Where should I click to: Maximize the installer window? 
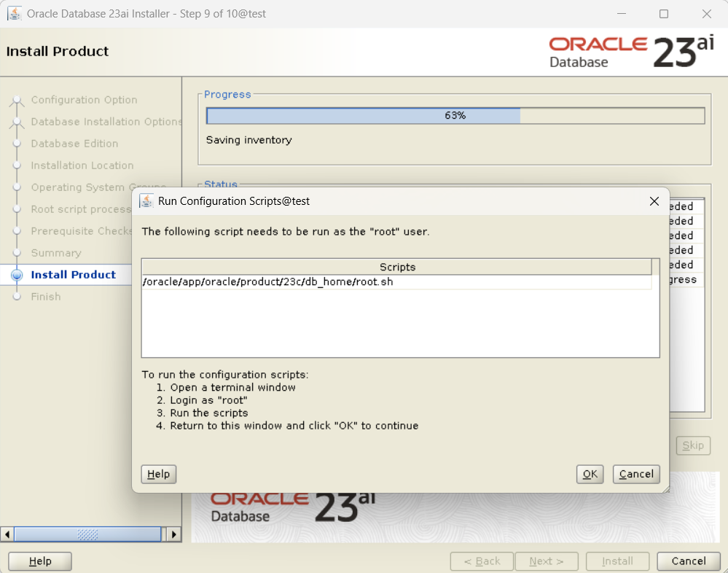coord(664,13)
